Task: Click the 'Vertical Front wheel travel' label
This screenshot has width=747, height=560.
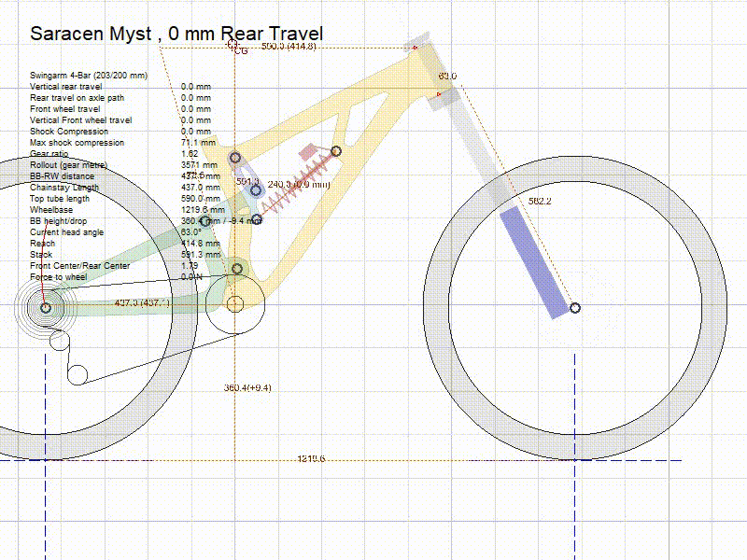Action: click(x=80, y=120)
